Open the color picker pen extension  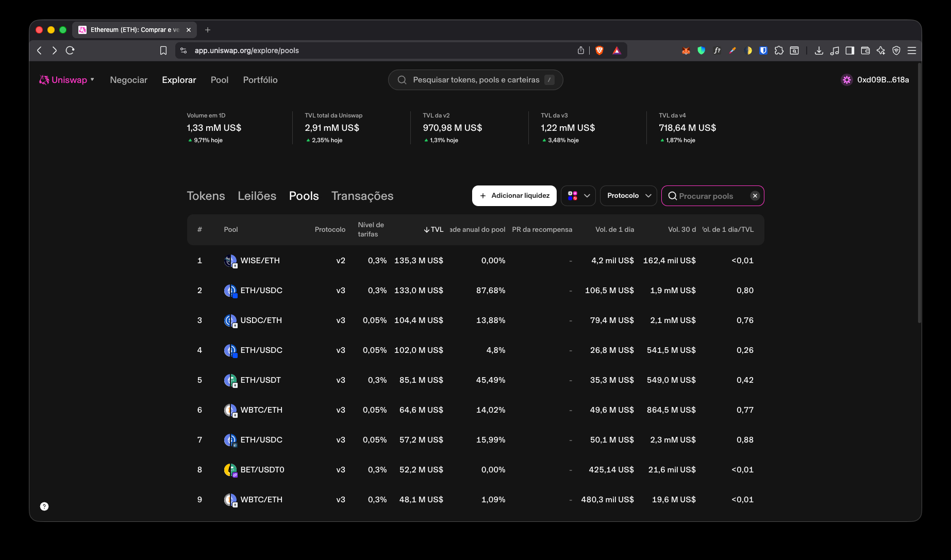tap(732, 50)
